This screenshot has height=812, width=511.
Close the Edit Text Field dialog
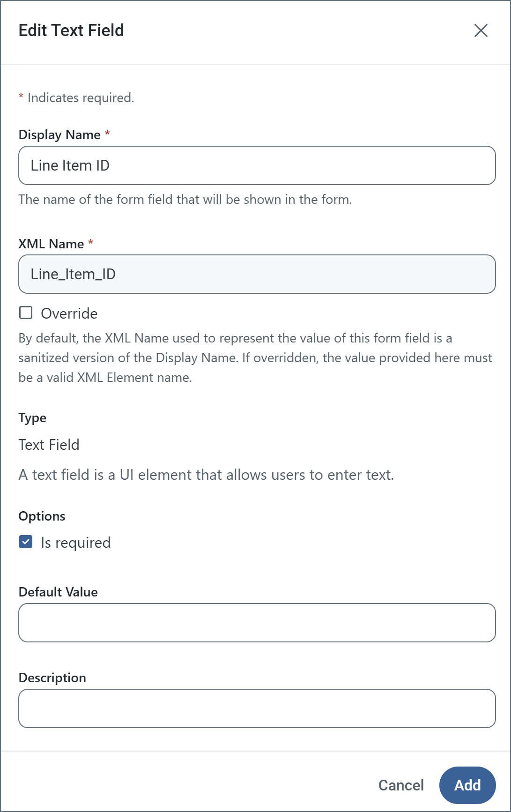pyautogui.click(x=481, y=30)
